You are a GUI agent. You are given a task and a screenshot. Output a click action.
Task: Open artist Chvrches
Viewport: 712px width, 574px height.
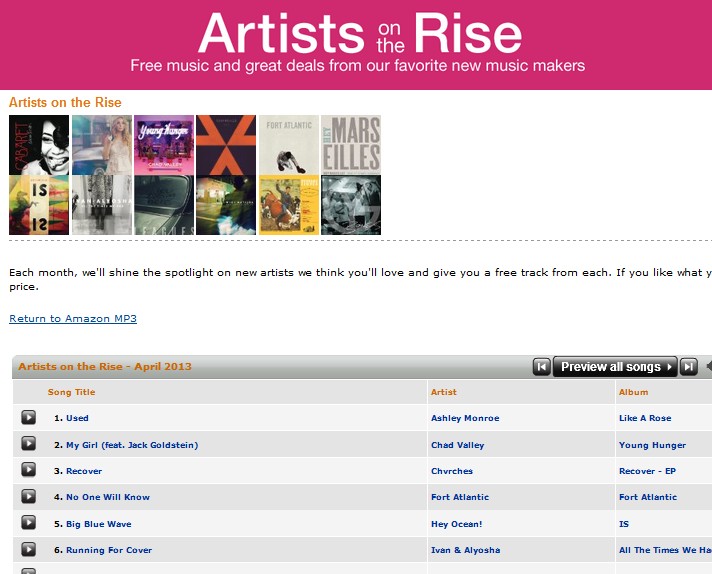(452, 471)
